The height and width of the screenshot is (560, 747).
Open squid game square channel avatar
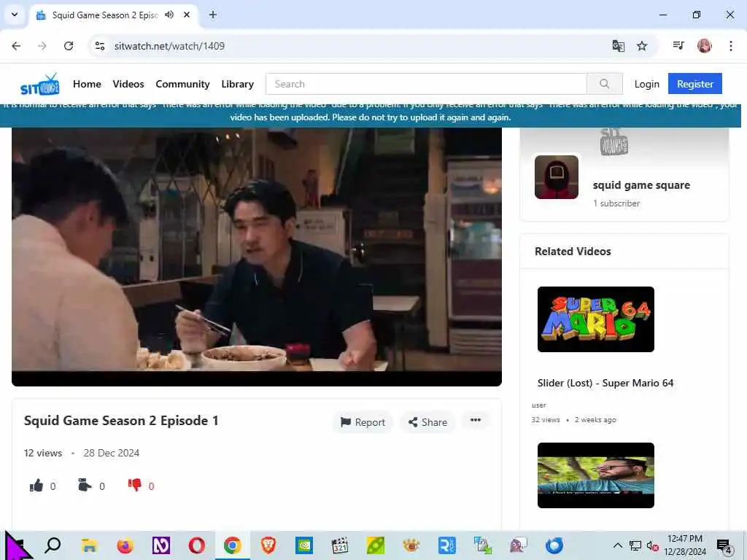[x=557, y=176]
